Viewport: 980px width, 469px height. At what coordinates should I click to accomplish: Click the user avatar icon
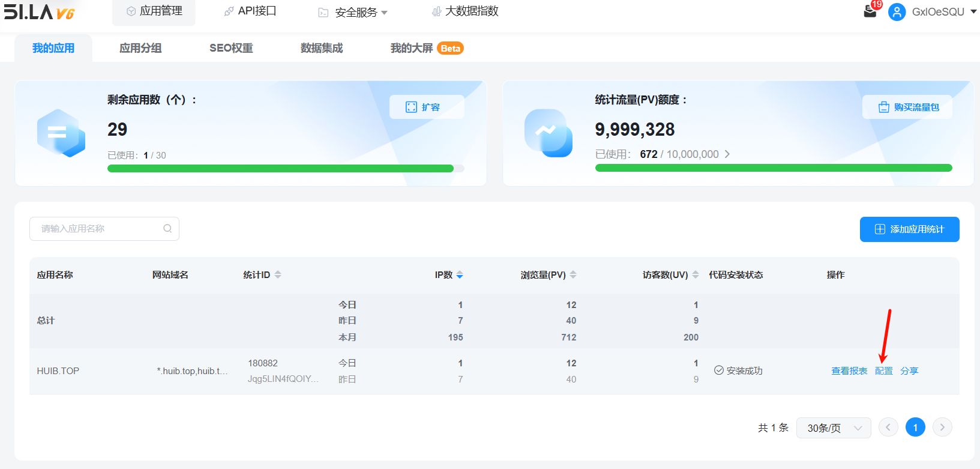(897, 12)
